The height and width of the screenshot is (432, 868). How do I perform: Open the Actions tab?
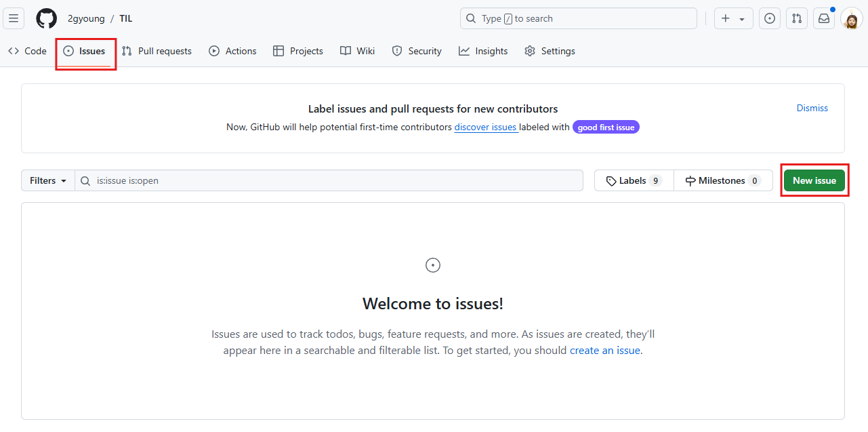[x=233, y=51]
